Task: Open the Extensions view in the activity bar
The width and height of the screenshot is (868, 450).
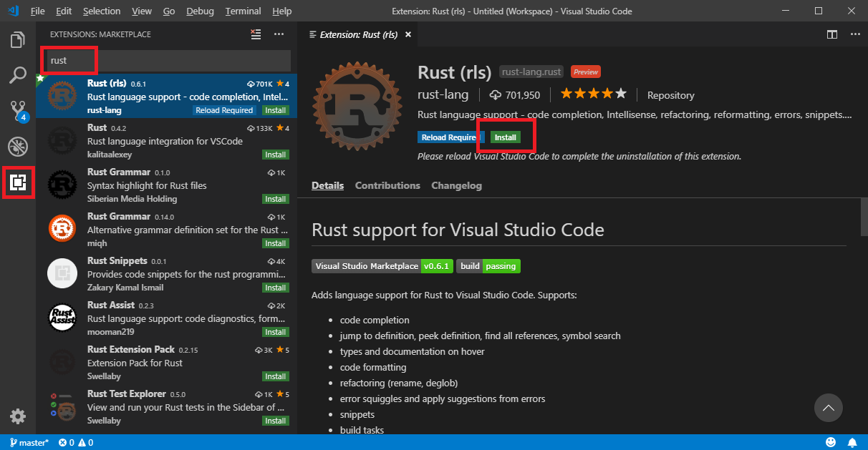Action: 18,182
